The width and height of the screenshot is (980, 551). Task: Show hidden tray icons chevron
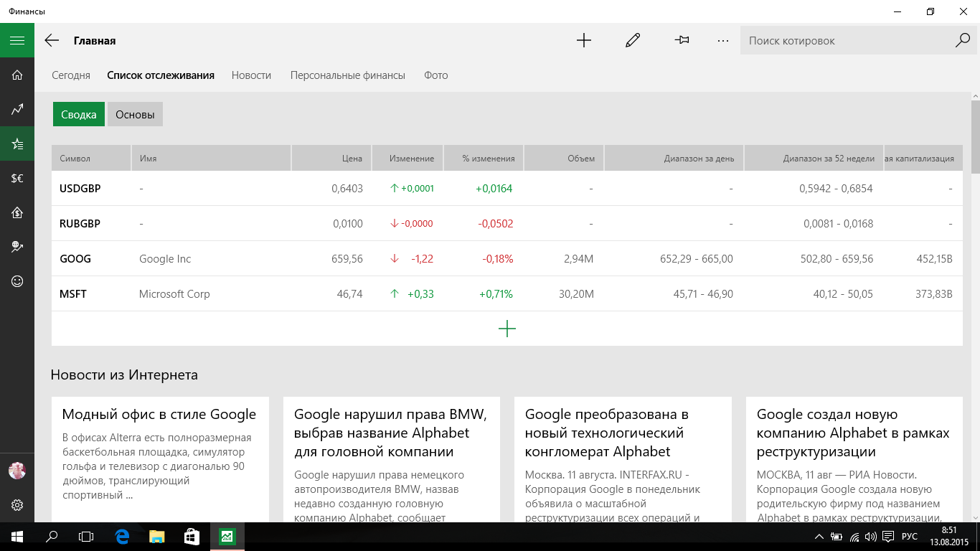click(x=819, y=537)
